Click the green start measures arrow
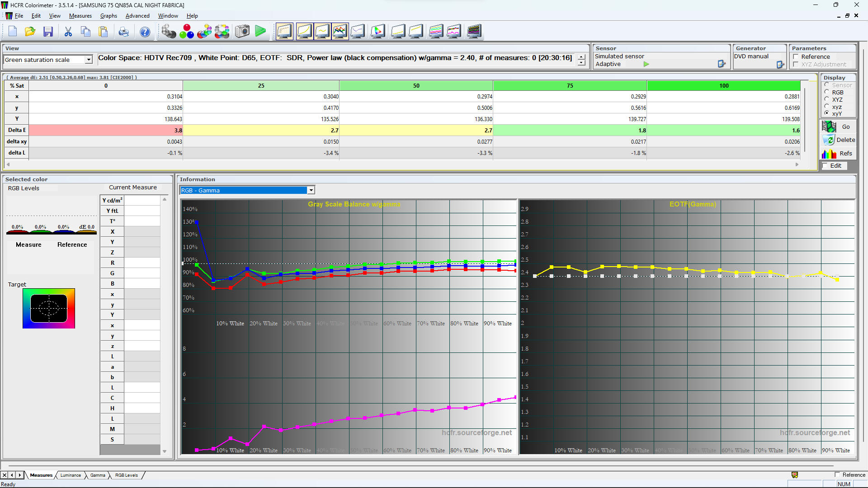The height and width of the screenshot is (488, 868). (x=260, y=31)
